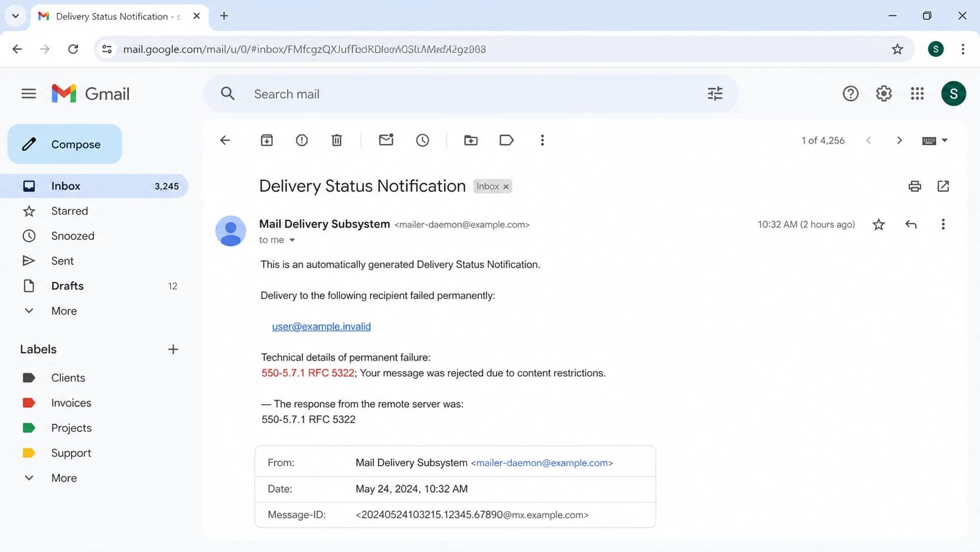The image size is (980, 552).
Task: Mark the email as unread
Action: pos(386,140)
